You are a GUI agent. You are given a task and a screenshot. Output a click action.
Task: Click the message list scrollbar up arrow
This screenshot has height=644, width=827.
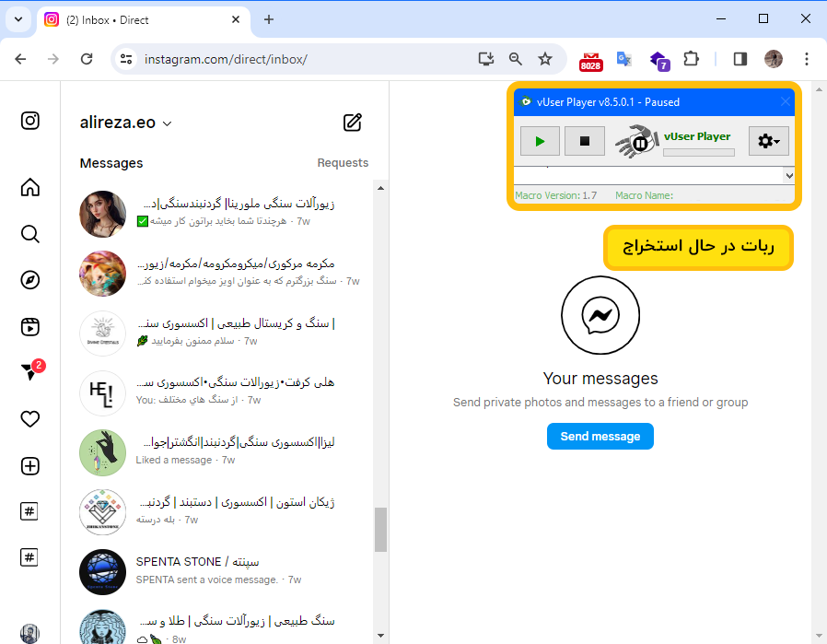380,188
